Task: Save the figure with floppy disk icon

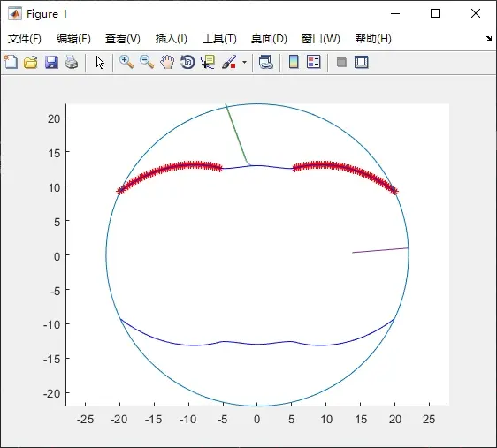Action: click(x=51, y=62)
